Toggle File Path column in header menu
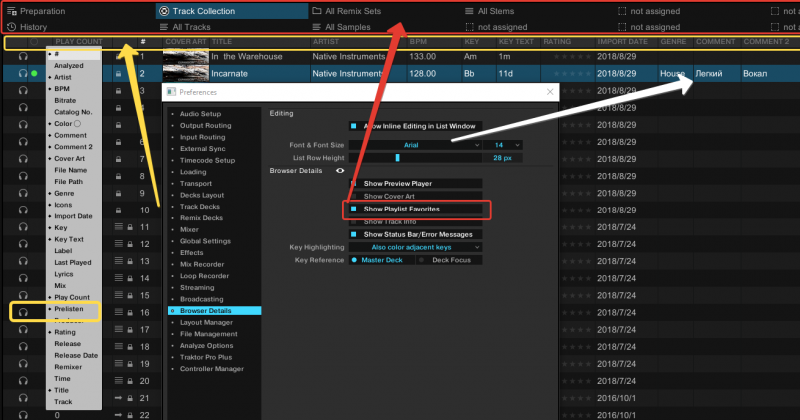This screenshot has height=420, width=800. point(68,182)
